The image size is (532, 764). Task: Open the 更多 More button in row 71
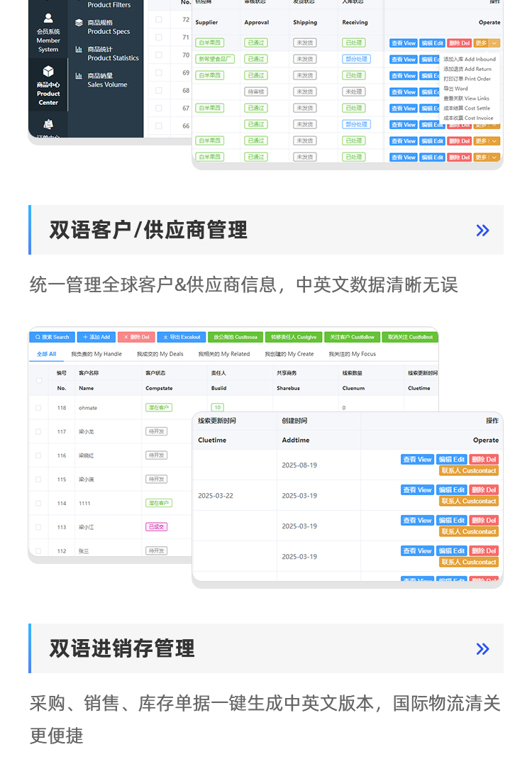[x=481, y=43]
